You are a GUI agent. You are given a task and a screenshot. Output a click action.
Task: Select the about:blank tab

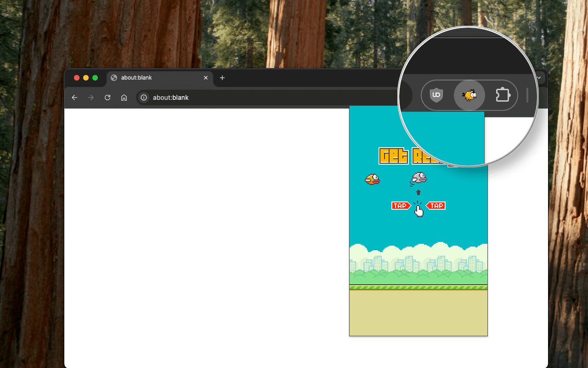point(160,78)
